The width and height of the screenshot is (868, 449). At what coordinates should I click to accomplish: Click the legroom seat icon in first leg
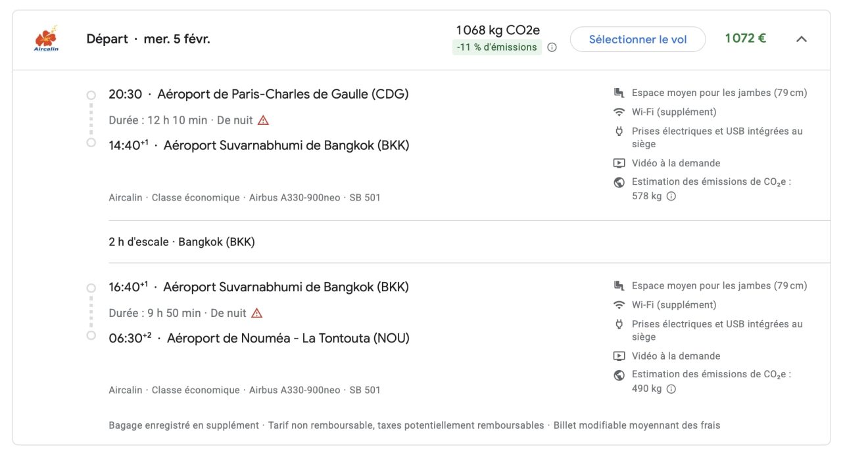pyautogui.click(x=619, y=93)
